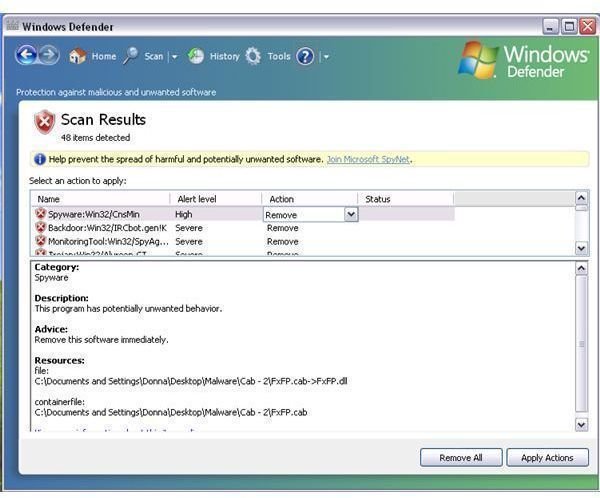This screenshot has width=600, height=498.
Task: Click the red shield Scan Results icon
Action: (x=45, y=122)
